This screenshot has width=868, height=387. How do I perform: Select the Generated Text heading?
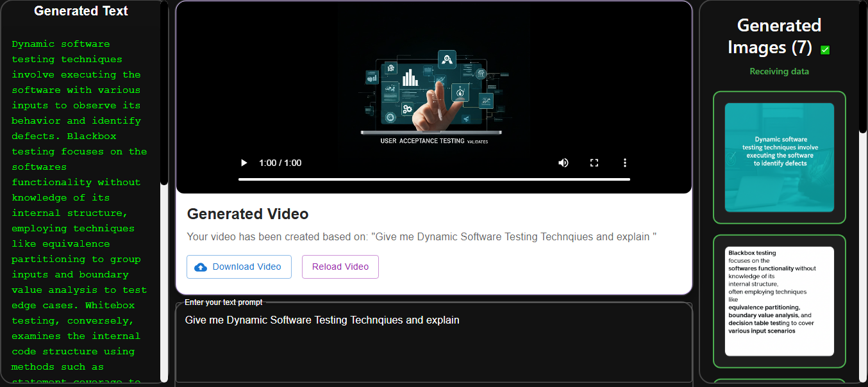click(x=81, y=11)
